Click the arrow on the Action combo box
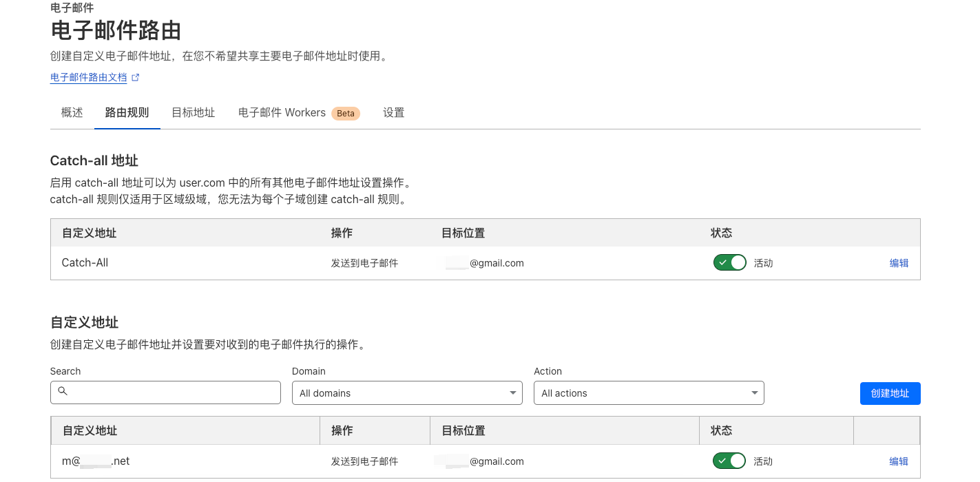The height and width of the screenshot is (482, 980). [x=755, y=393]
